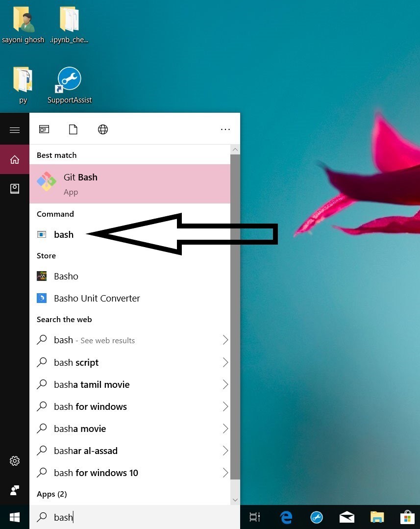The image size is (420, 529).
Task: Expand chevron next to bash script
Action: click(x=225, y=362)
